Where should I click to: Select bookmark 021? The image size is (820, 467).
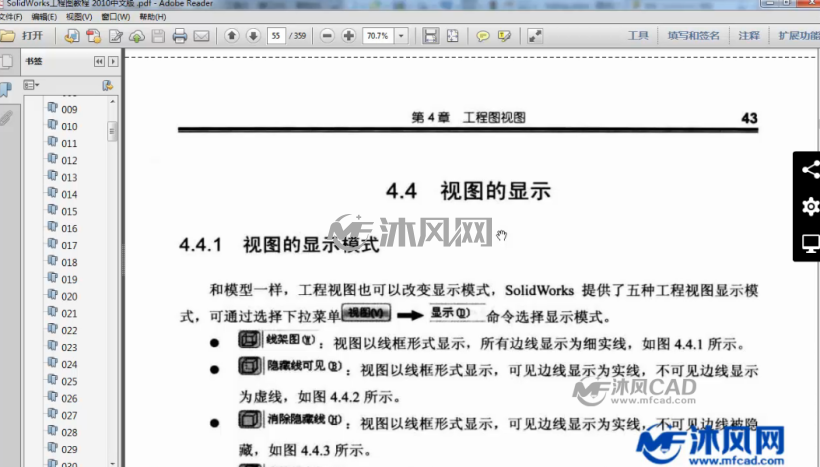click(69, 313)
